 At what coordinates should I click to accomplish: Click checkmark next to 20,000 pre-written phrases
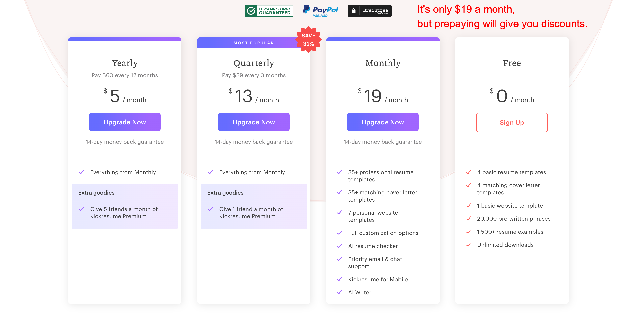coord(469,218)
